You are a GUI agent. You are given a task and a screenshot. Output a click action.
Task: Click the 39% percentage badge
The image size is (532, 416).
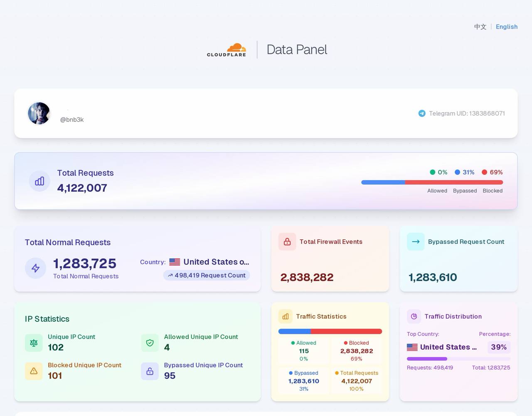(499, 347)
